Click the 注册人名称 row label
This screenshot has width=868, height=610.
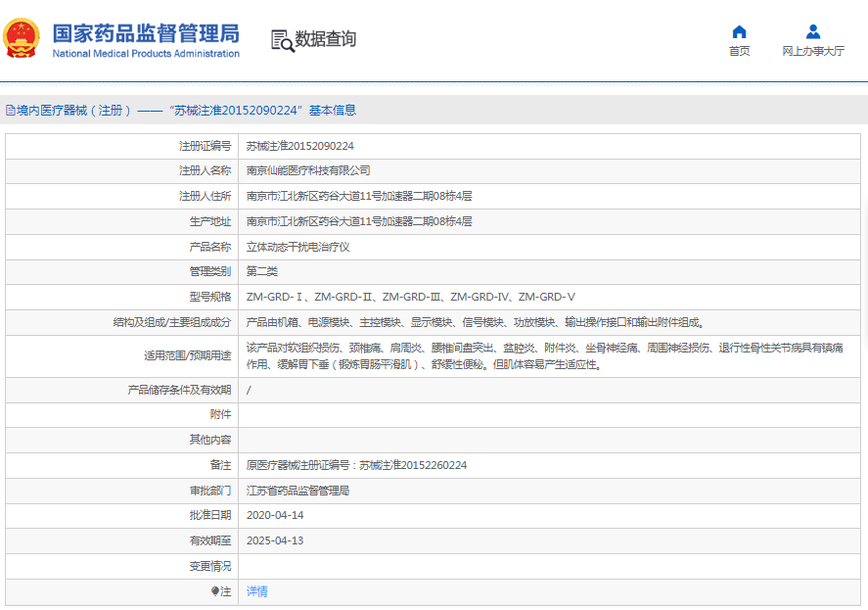[205, 170]
